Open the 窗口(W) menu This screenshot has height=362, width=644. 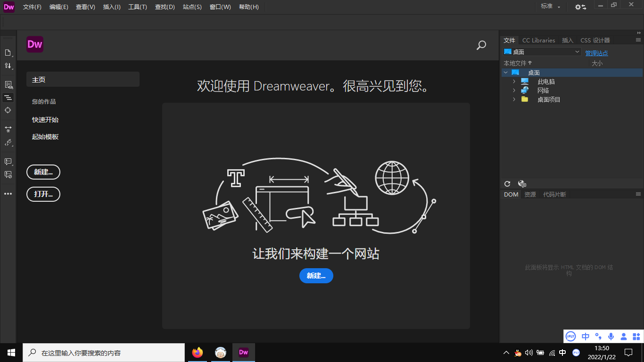click(220, 7)
